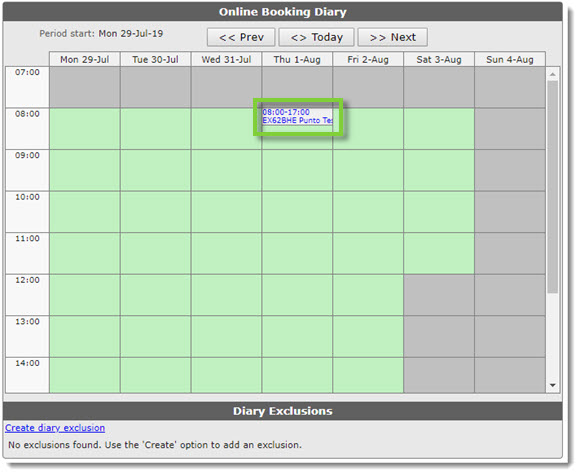This screenshot has width=580, height=475.
Task: Select the Tue 30-Jul column header
Action: pyautogui.click(x=155, y=60)
